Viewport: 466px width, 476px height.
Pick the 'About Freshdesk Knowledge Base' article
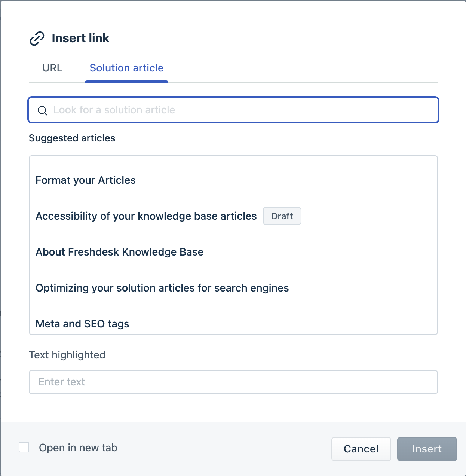pos(120,252)
